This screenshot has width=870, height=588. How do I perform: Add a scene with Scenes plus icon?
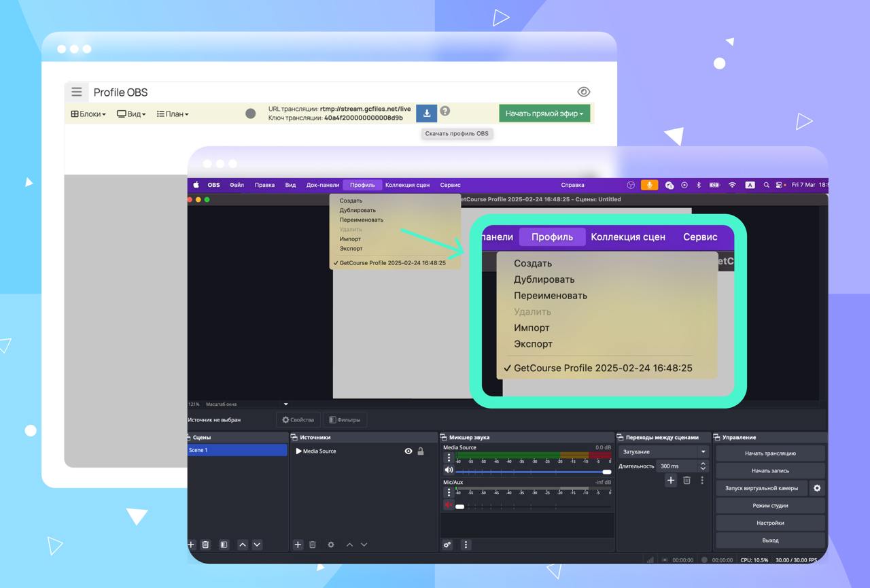click(x=191, y=544)
